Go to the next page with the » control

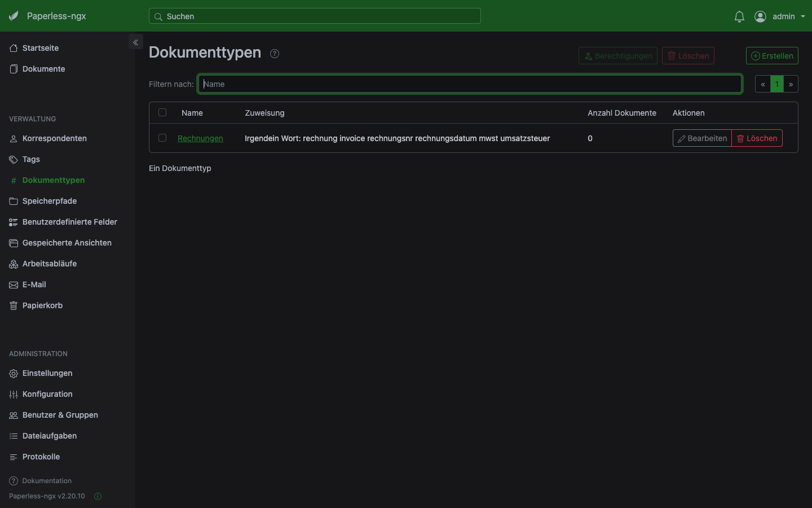(x=791, y=84)
